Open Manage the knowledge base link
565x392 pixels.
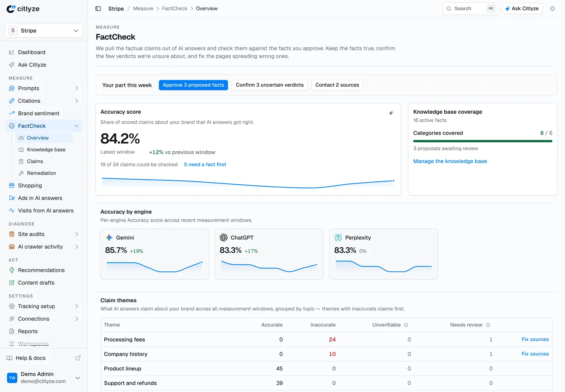pyautogui.click(x=450, y=161)
